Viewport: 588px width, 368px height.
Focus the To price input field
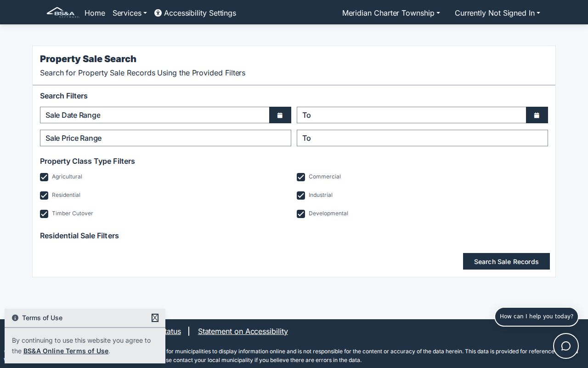(x=422, y=138)
